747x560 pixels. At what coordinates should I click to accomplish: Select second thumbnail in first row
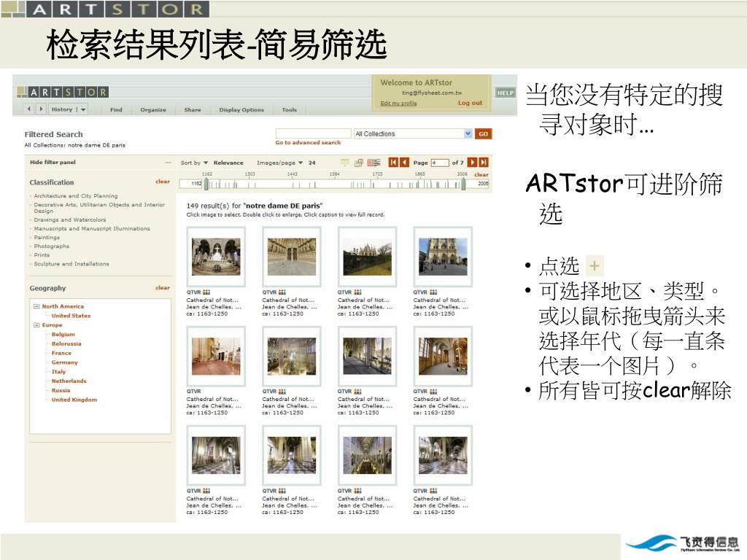click(292, 257)
